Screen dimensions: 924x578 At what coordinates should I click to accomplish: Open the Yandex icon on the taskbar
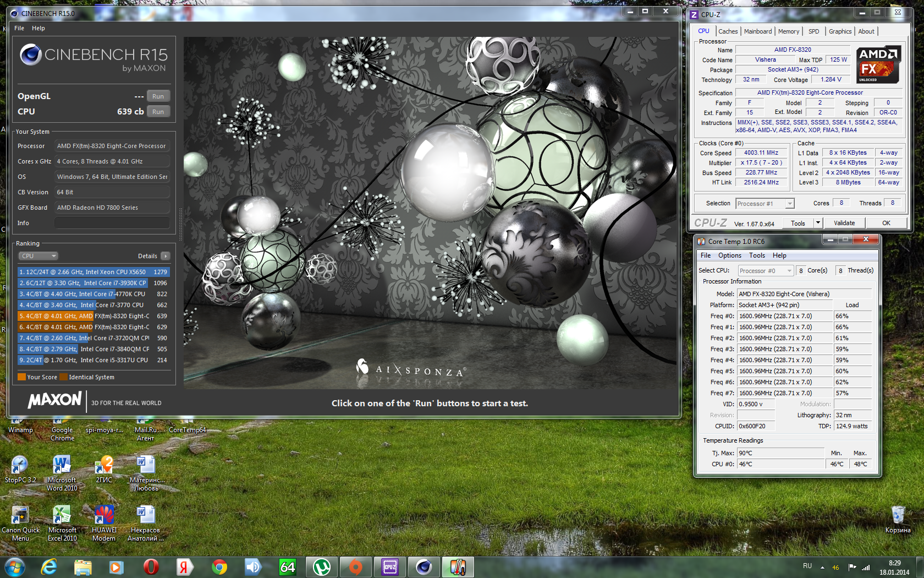185,567
